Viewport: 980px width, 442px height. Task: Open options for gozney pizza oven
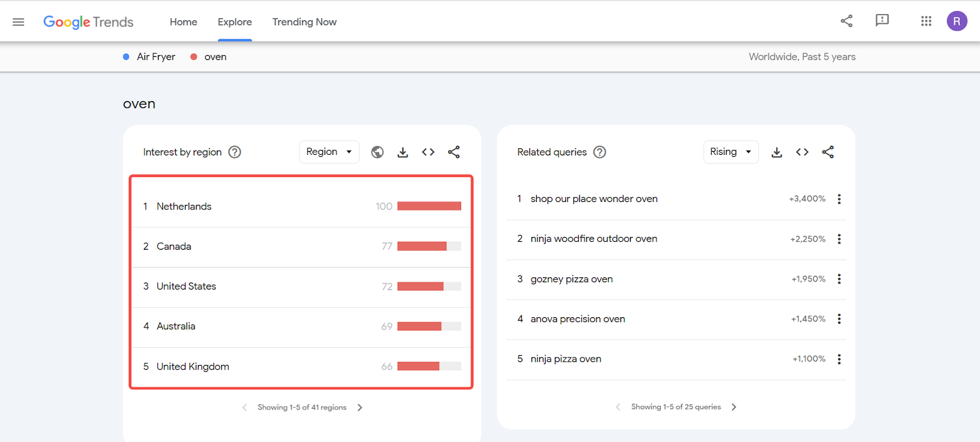839,279
